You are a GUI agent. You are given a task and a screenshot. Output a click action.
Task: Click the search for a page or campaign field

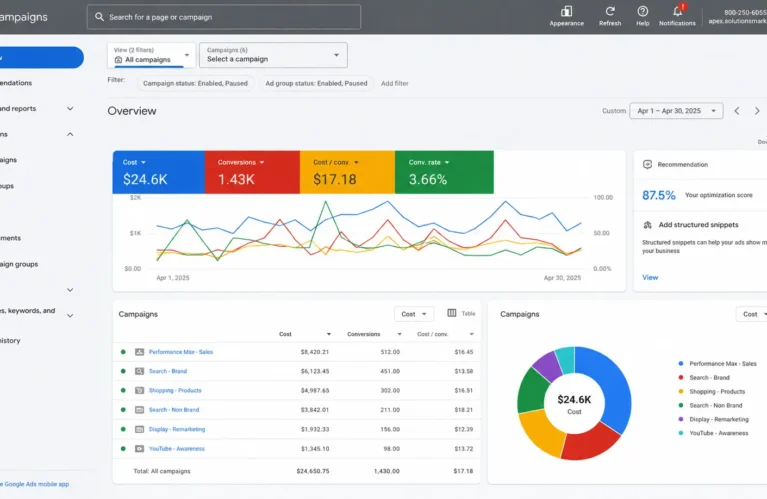tap(224, 17)
